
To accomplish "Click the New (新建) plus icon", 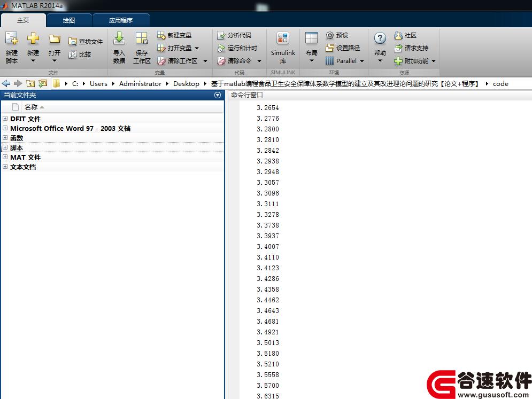I will click(x=33, y=38).
